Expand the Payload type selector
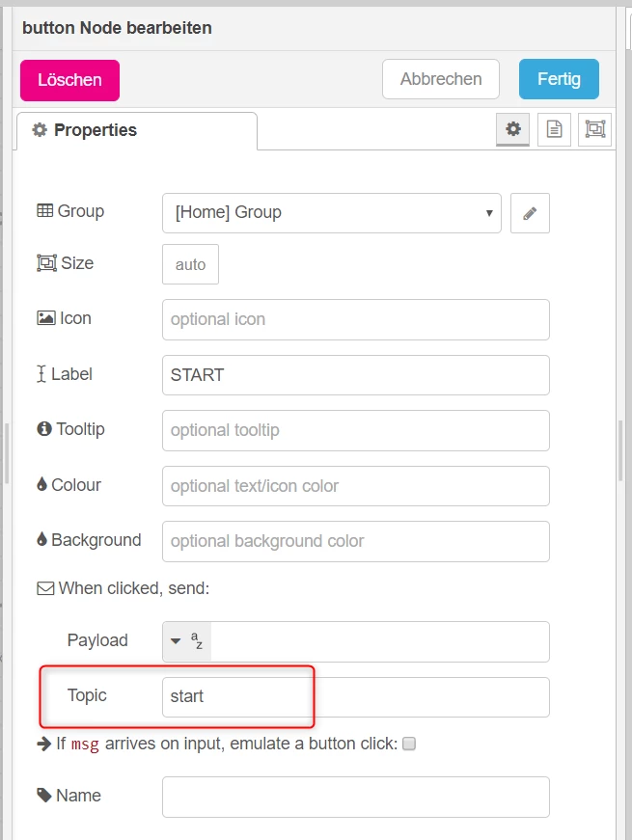The height and width of the screenshot is (840, 632). pos(186,641)
